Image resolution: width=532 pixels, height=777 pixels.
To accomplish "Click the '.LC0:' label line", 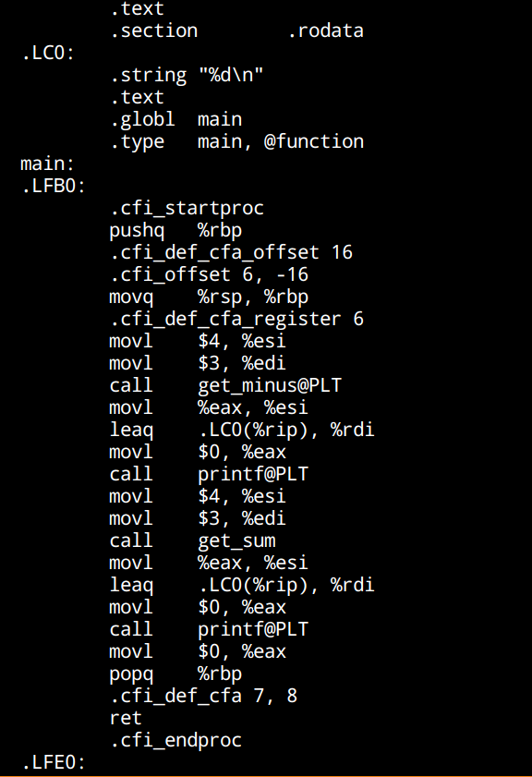I will click(x=48, y=53).
